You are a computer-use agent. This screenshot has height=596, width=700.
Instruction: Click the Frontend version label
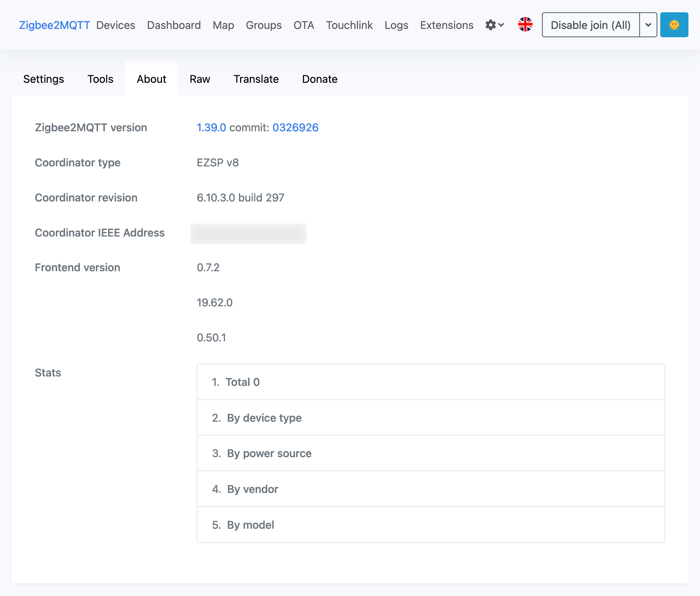[77, 267]
